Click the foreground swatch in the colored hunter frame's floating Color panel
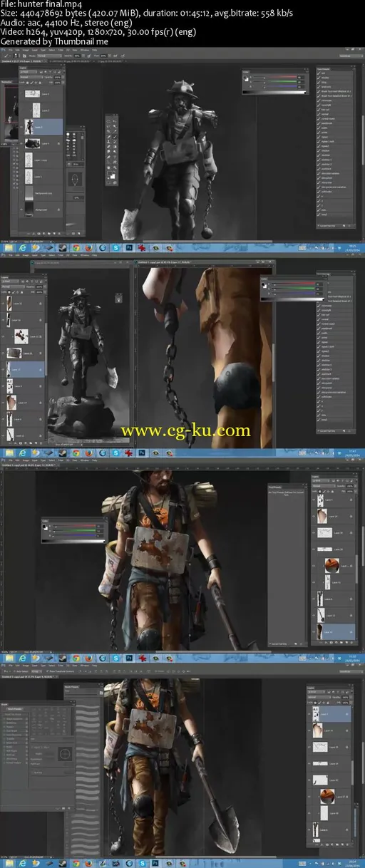Viewport: 365px width, 868px height. (43, 526)
